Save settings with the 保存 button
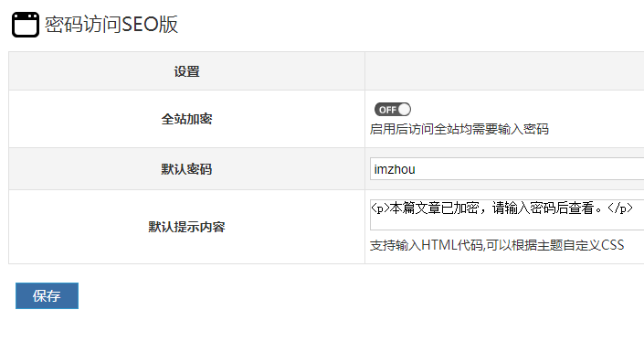Image resolution: width=644 pixels, height=342 pixels. click(47, 295)
